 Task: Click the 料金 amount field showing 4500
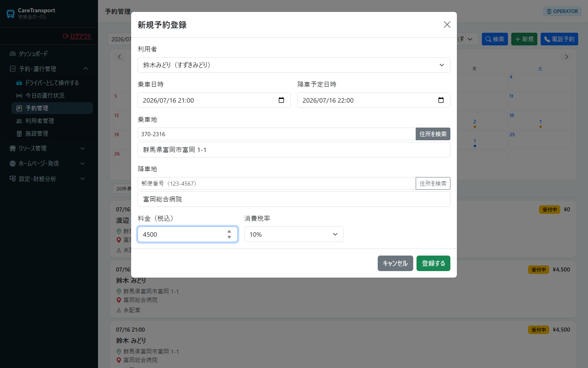(187, 234)
